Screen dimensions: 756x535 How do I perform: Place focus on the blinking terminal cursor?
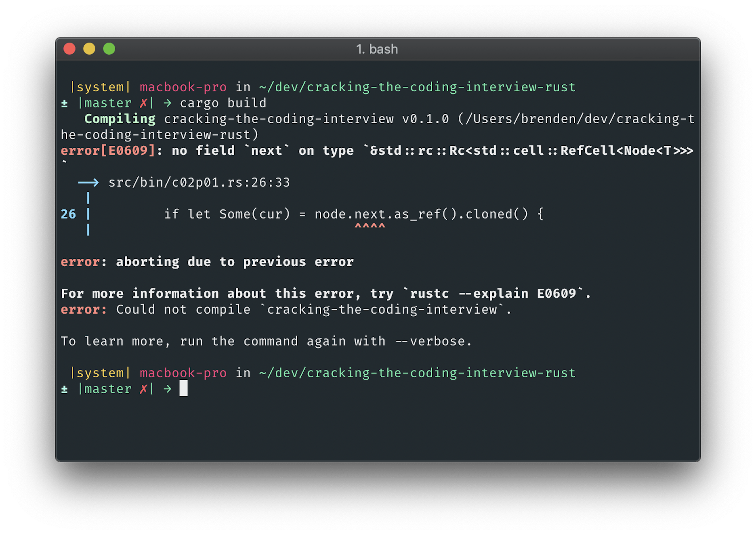point(183,389)
